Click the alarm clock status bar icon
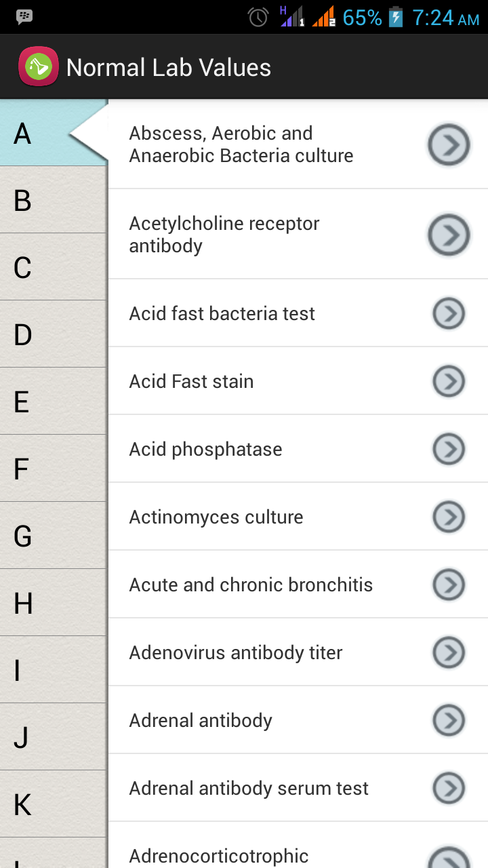Screen dimensions: 488x868 coord(258,17)
